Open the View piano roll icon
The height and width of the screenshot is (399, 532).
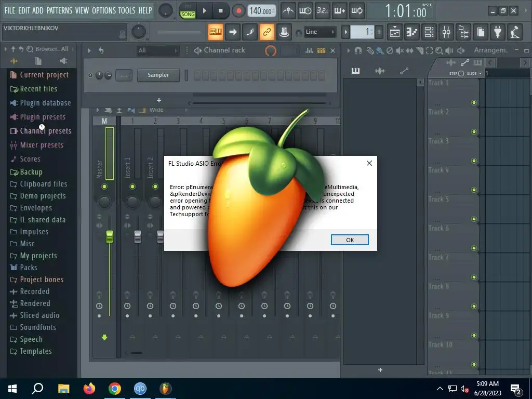click(412, 32)
